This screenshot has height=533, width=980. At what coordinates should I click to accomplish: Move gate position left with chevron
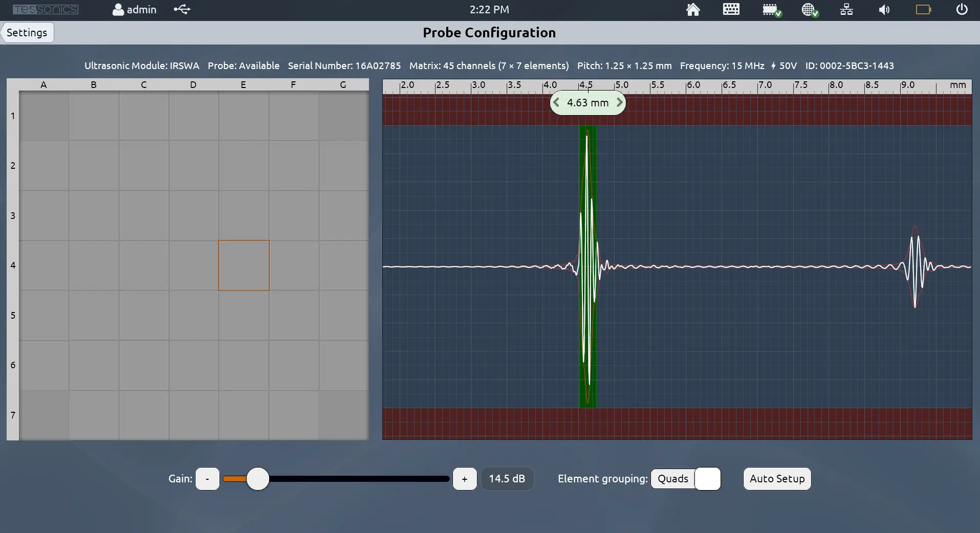click(x=556, y=102)
